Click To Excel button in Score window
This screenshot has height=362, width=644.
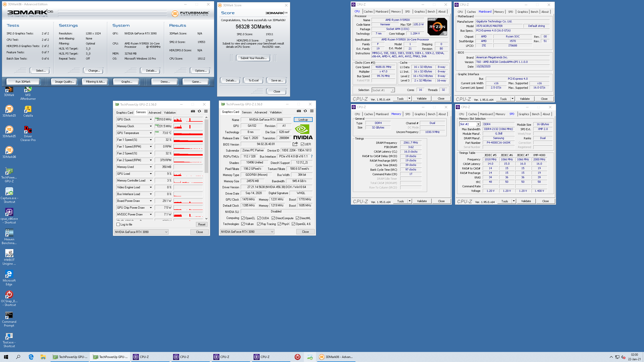[x=253, y=80]
